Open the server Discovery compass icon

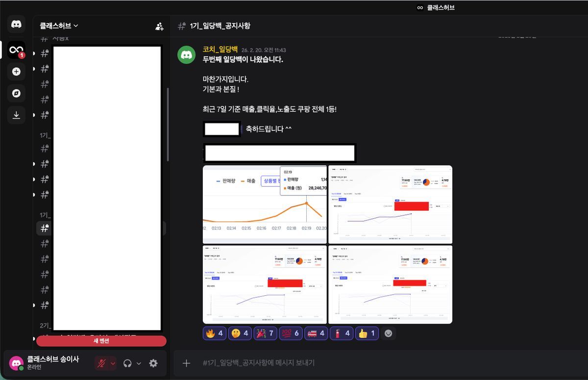point(16,93)
